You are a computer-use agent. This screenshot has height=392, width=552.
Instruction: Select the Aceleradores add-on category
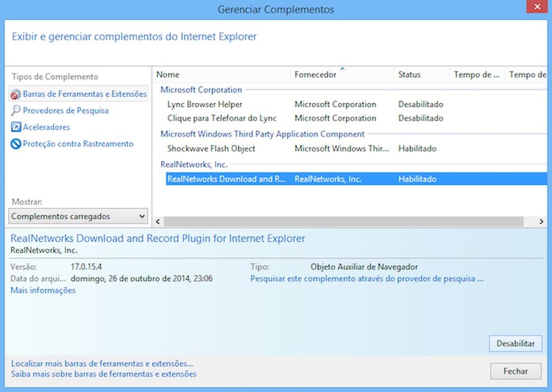48,127
